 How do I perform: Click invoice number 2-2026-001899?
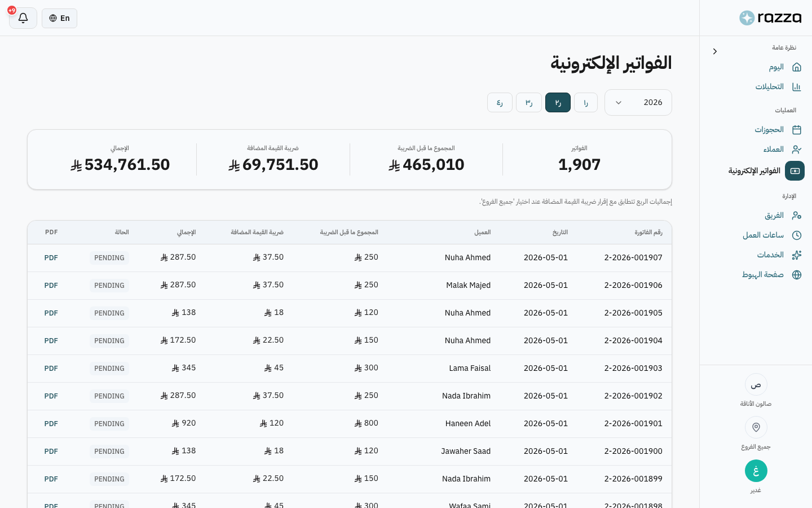click(633, 479)
